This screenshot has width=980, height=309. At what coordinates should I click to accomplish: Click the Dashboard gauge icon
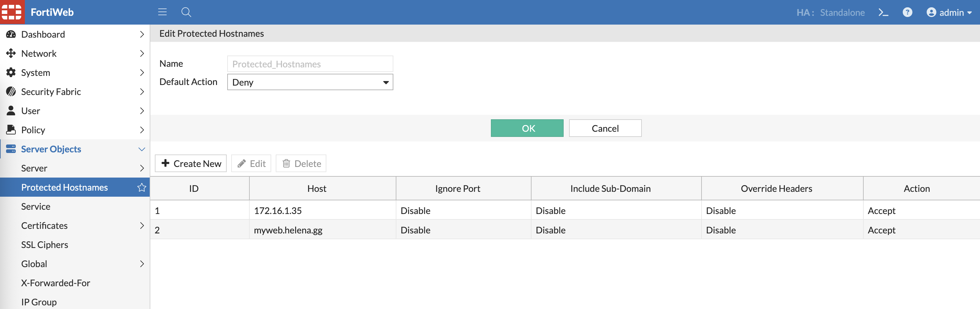11,34
